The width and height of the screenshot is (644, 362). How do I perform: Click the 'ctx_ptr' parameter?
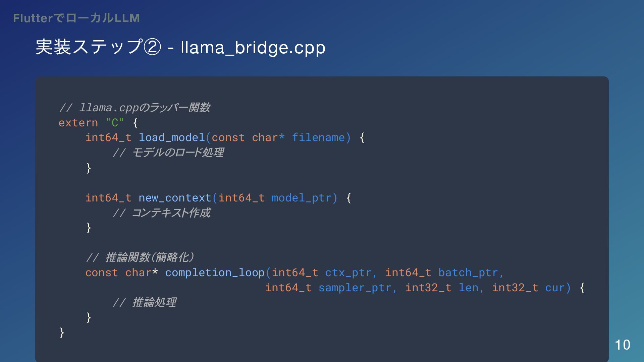pyautogui.click(x=348, y=273)
